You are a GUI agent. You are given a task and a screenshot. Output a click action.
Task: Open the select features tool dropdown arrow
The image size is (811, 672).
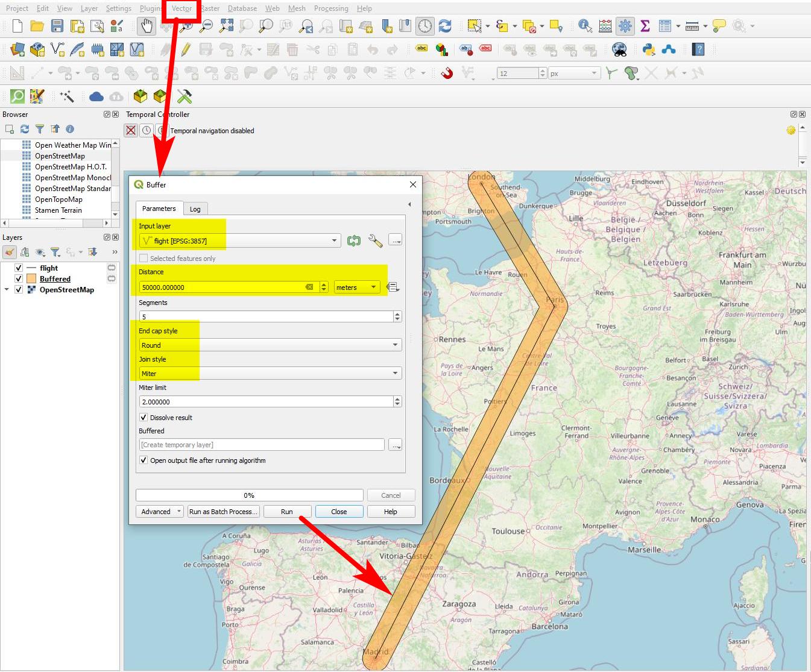[488, 26]
